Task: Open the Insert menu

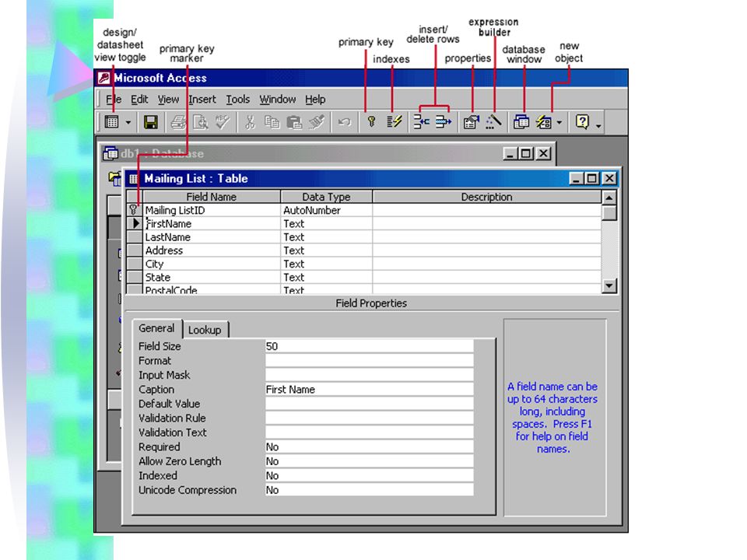Action: pos(202,100)
